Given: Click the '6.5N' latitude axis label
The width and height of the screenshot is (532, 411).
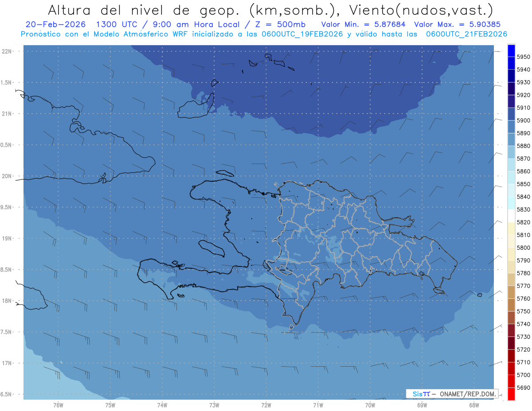Looking at the screenshot, I should coord(7,394).
